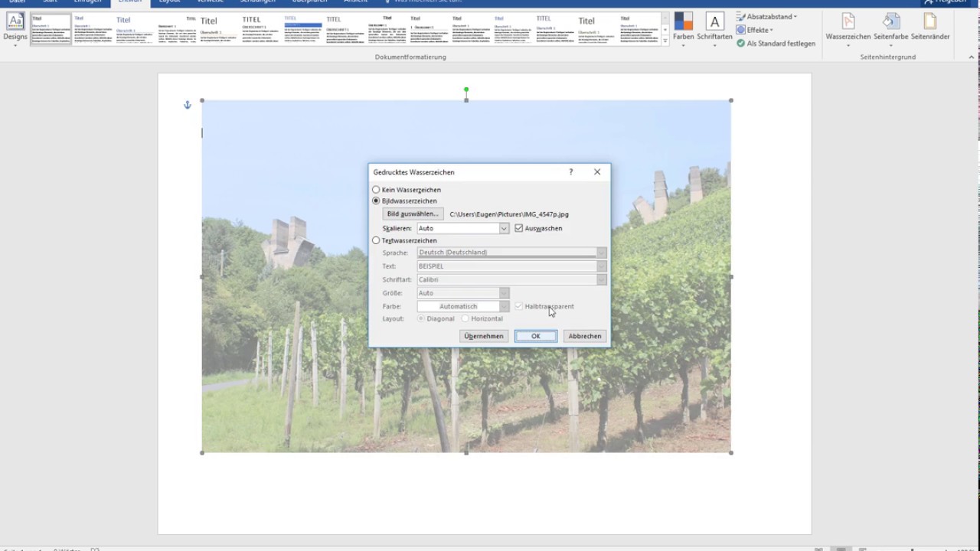This screenshot has width=980, height=551.
Task: Select Textwasserzeichen radio option
Action: (376, 240)
